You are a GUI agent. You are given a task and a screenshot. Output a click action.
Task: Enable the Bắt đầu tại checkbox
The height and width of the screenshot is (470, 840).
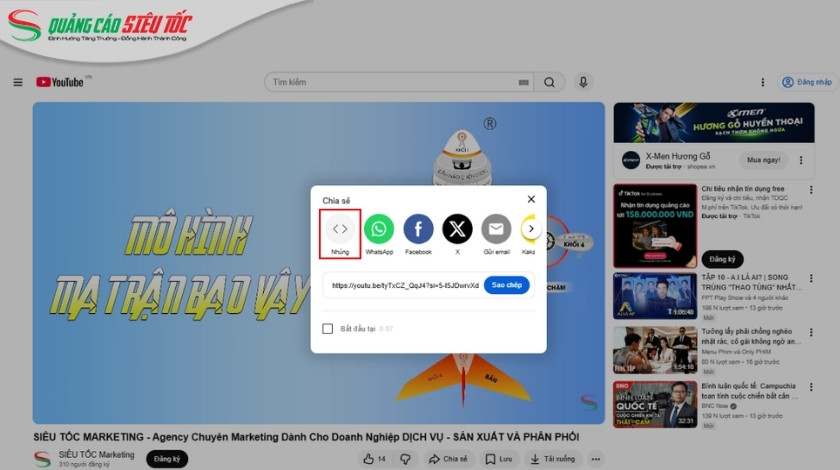(327, 329)
